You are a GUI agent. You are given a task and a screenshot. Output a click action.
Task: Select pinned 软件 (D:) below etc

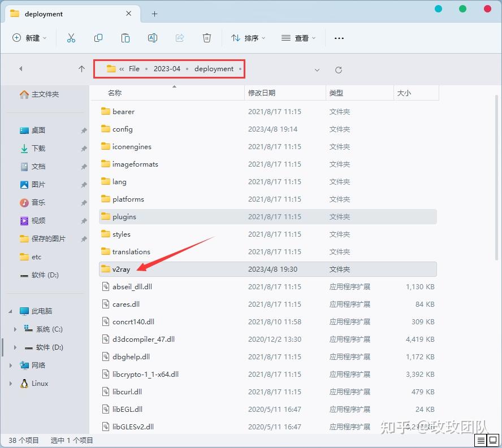(x=39, y=275)
